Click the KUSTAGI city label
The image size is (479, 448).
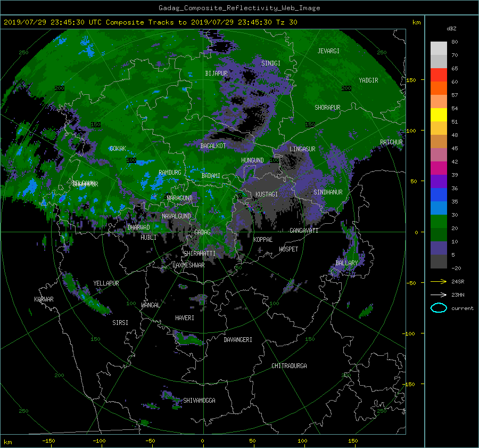pyautogui.click(x=267, y=194)
